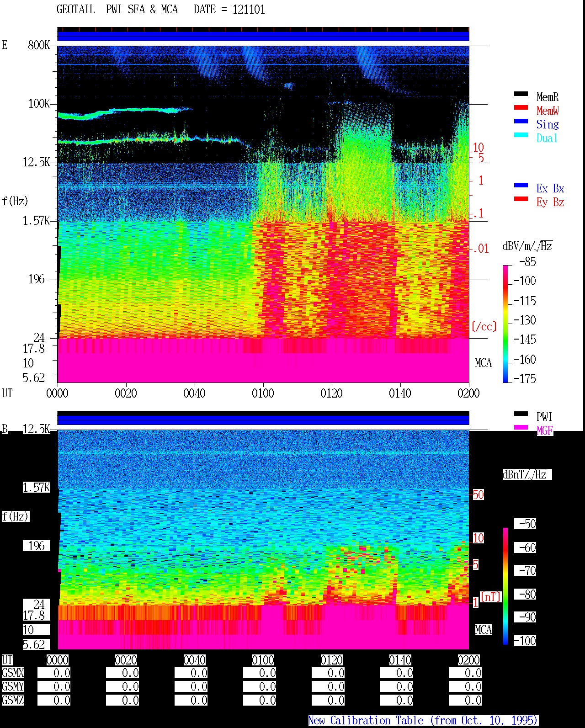This screenshot has height=728, width=585.
Task: Click the GSMX value under 0000 UT
Action: point(54,673)
